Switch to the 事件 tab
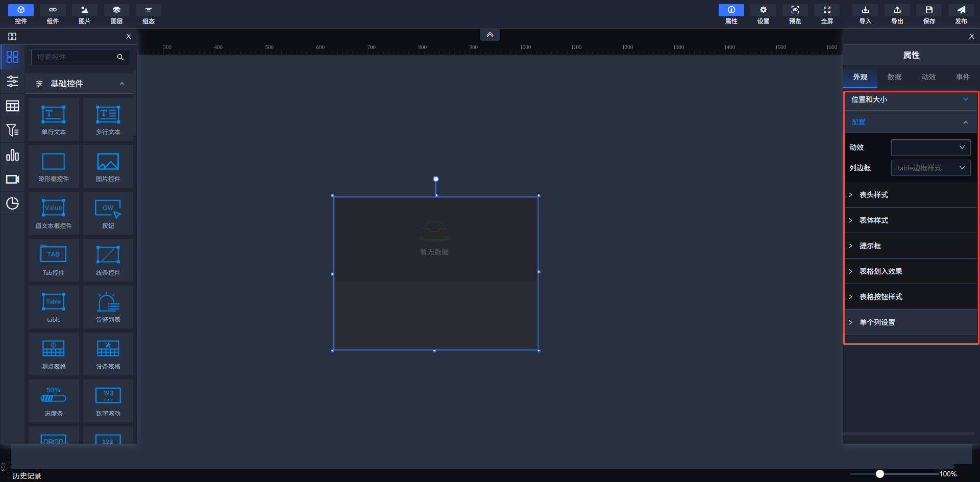 (963, 77)
